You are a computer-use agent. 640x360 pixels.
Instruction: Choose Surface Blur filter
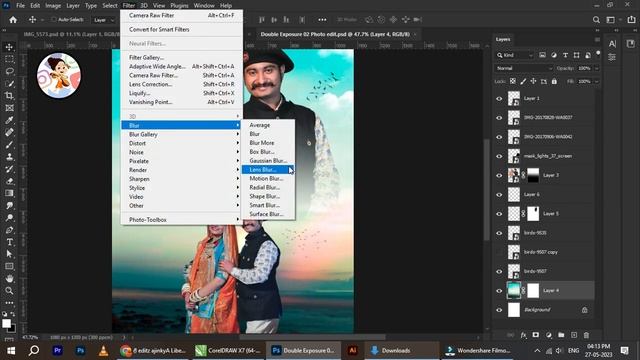point(268,214)
